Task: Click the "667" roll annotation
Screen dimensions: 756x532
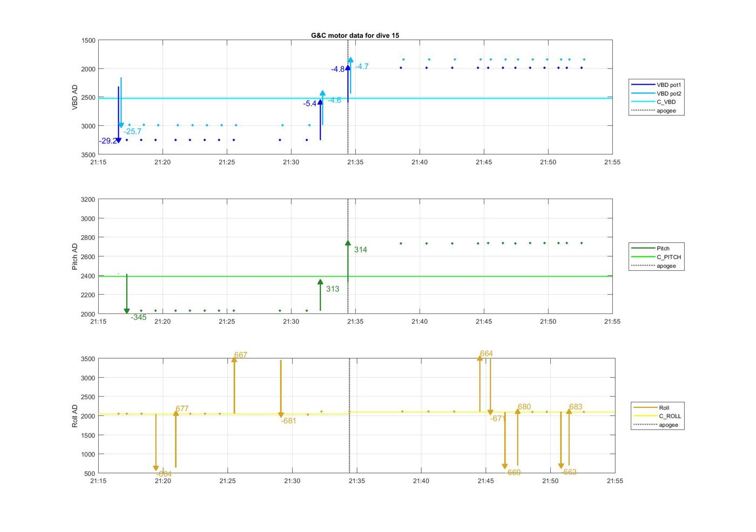Action: point(241,355)
